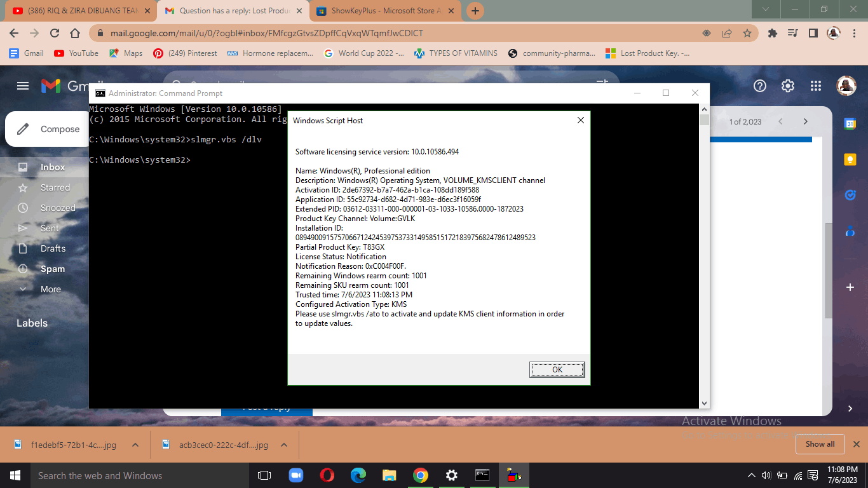Open the Spam folder in Gmail

point(53,269)
